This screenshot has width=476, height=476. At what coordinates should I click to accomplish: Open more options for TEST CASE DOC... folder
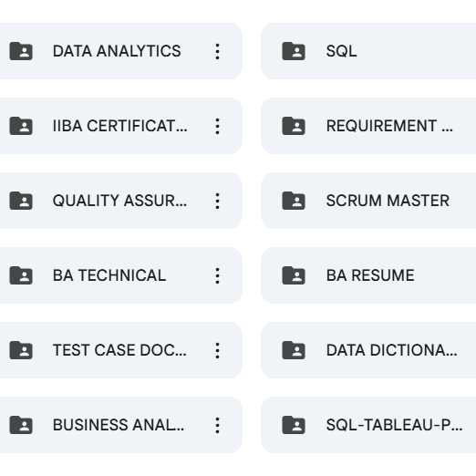coord(217,350)
